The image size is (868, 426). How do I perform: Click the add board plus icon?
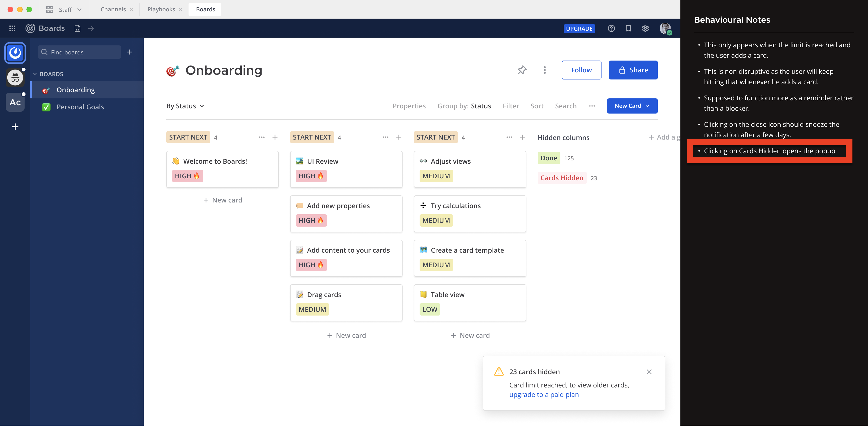tap(129, 52)
